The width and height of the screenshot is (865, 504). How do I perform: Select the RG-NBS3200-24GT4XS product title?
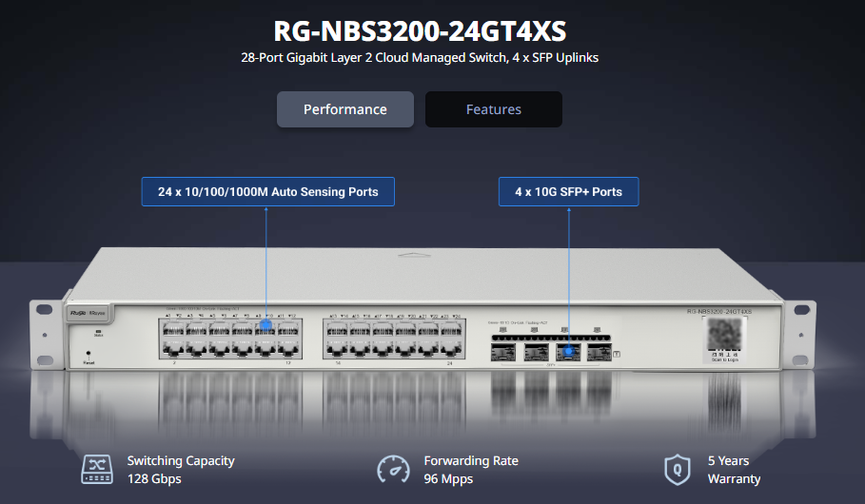[x=420, y=30]
